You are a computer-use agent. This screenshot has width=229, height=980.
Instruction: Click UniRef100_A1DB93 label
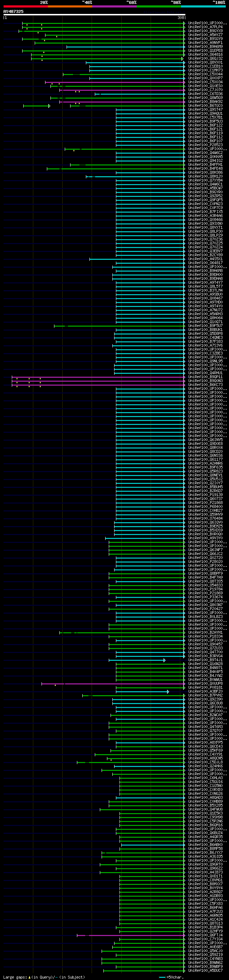point(205,896)
